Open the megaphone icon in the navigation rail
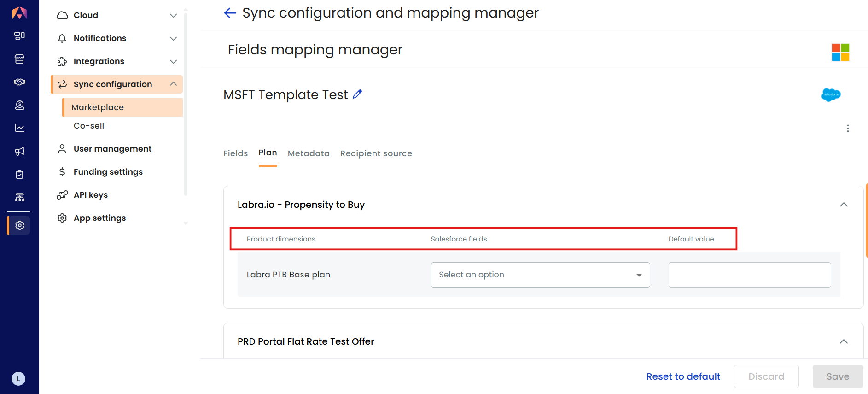 click(19, 151)
